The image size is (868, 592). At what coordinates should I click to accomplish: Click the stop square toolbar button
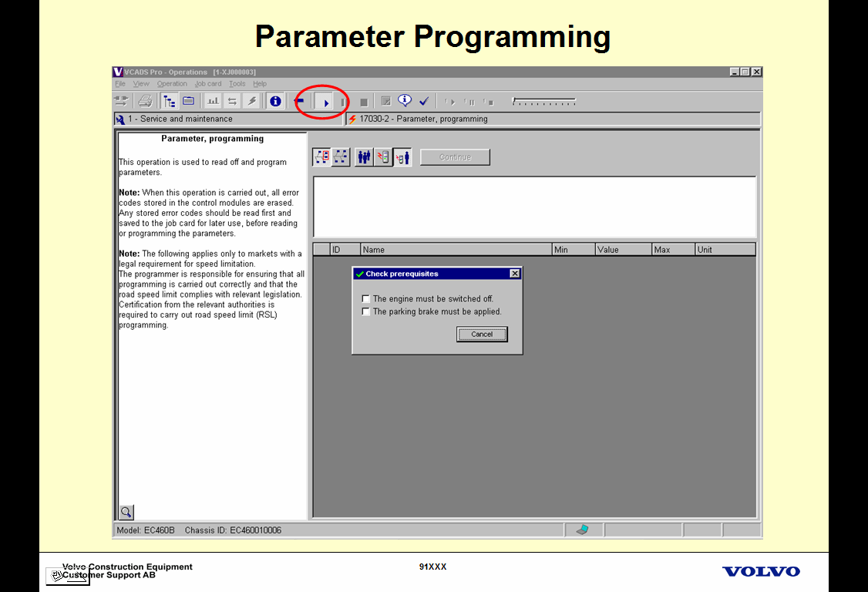pos(364,102)
